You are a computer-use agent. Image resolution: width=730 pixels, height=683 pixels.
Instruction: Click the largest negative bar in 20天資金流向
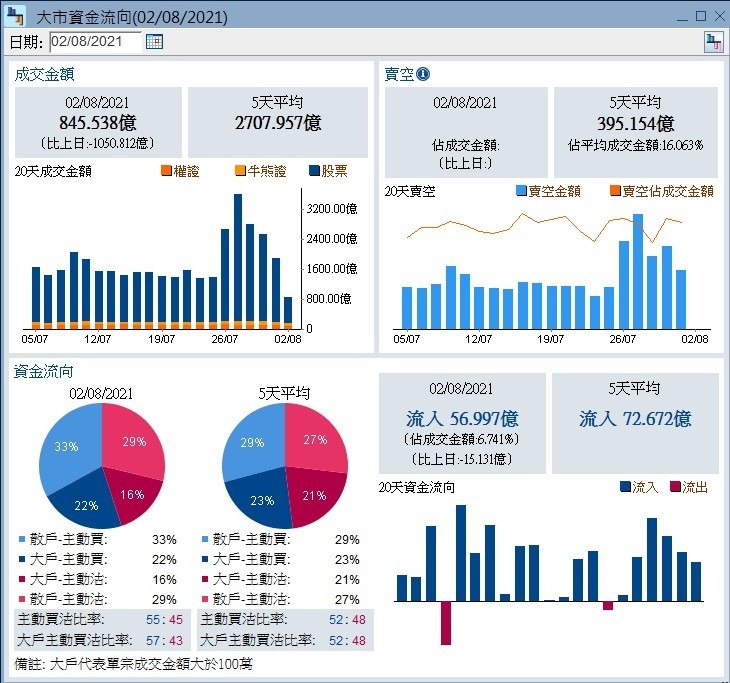tap(446, 622)
